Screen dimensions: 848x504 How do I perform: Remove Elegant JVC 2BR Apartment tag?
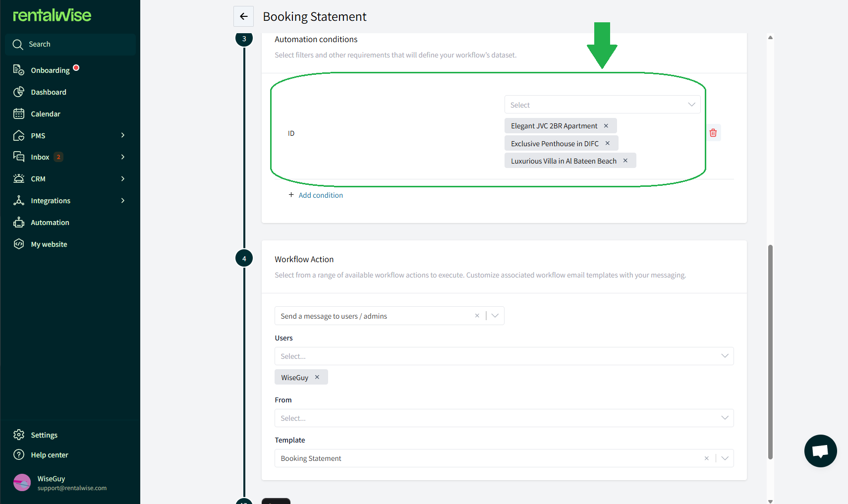tap(606, 126)
